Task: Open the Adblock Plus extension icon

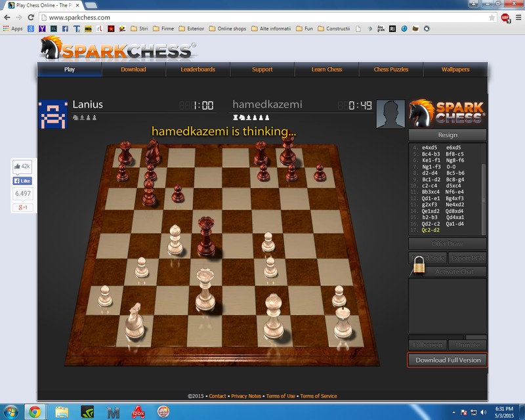Action: (505, 18)
